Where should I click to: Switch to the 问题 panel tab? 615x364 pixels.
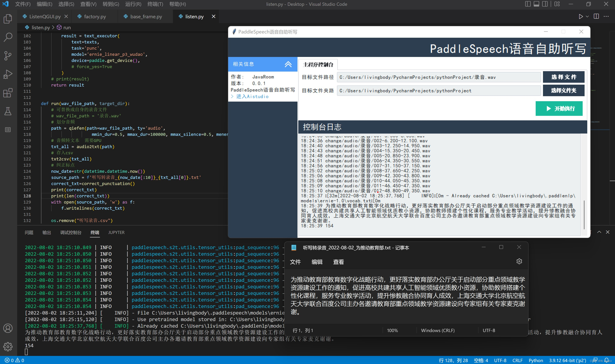click(x=29, y=232)
